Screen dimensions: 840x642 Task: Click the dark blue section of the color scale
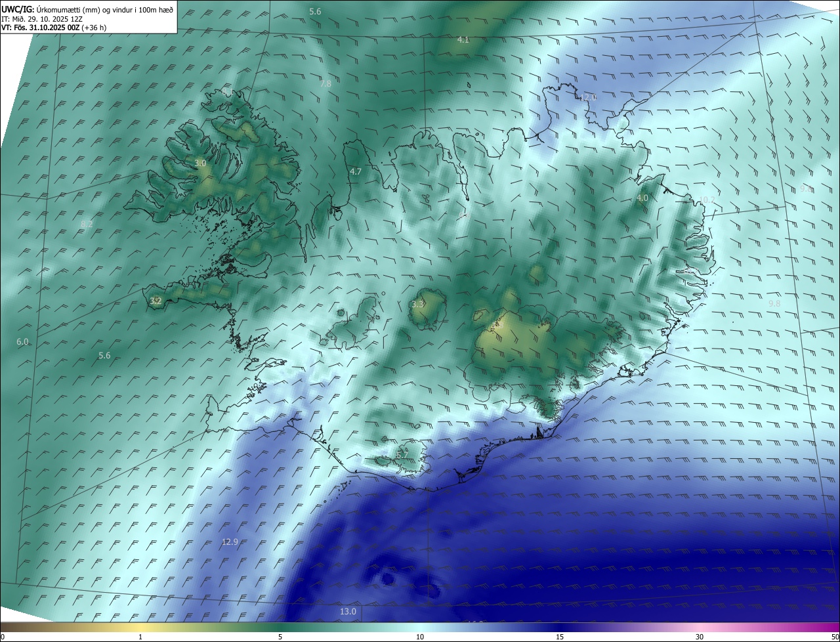[x=560, y=627]
